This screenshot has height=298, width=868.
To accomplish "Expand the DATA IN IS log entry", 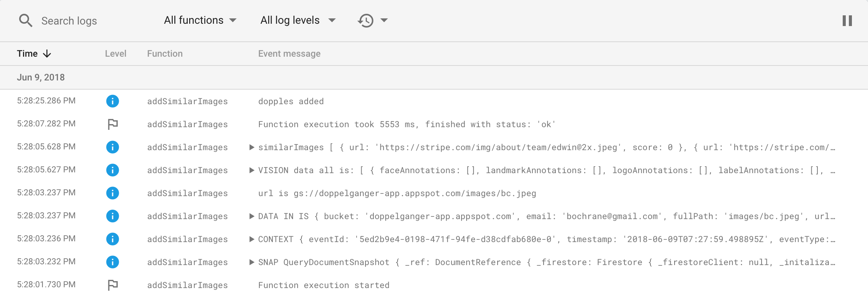I will point(252,216).
